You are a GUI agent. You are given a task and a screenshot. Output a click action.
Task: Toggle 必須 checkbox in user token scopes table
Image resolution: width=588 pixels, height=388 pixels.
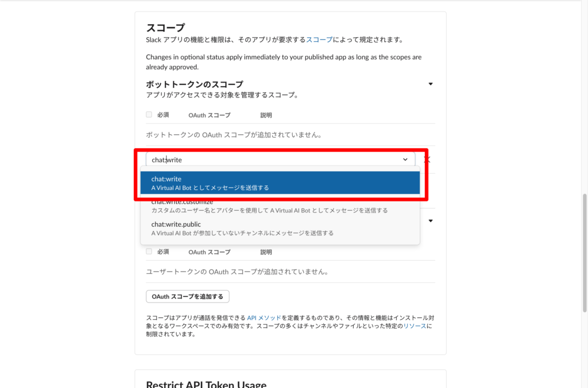(149, 251)
